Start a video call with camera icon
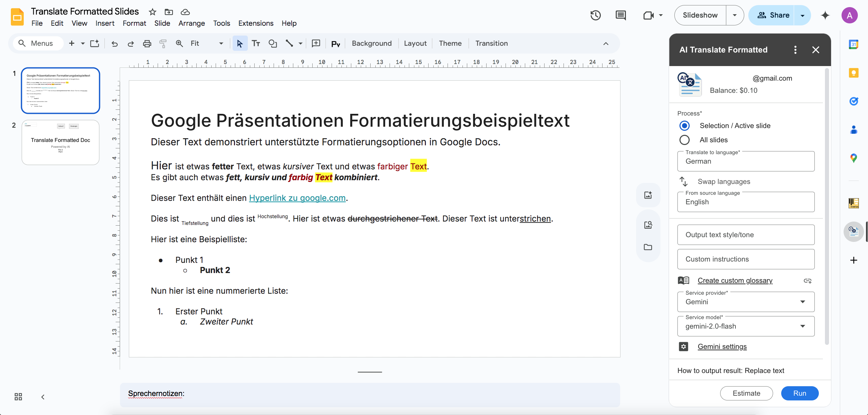 coord(648,15)
